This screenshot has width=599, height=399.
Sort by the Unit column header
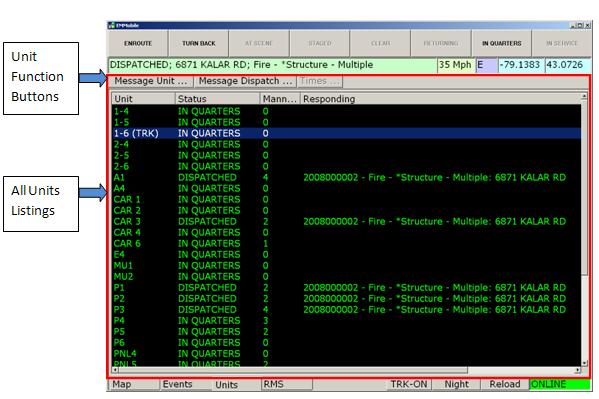[x=143, y=99]
